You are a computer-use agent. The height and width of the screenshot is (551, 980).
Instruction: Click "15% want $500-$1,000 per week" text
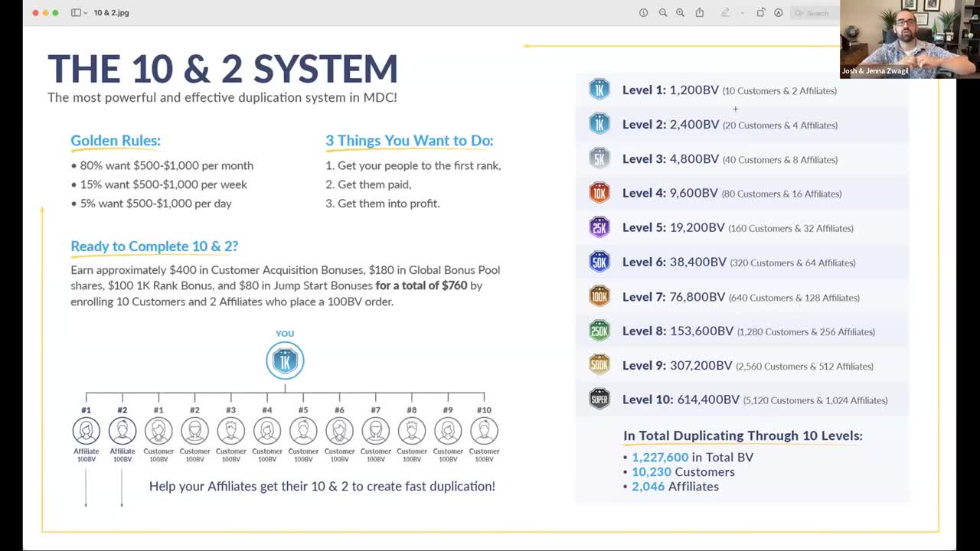[164, 184]
